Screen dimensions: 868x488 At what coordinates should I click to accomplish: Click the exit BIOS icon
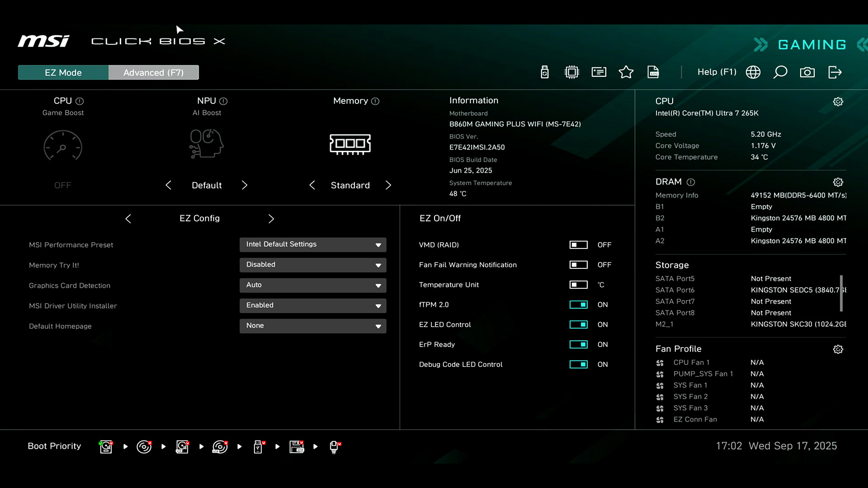835,72
